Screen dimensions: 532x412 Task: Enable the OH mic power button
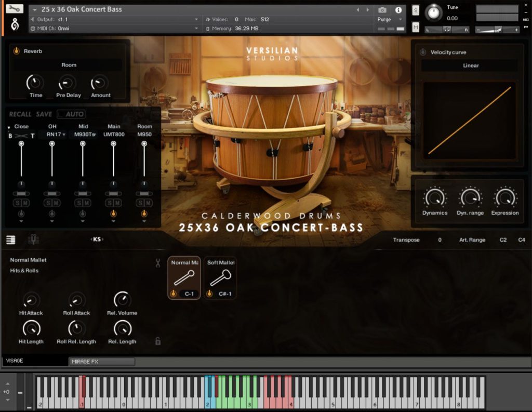pos(52,214)
